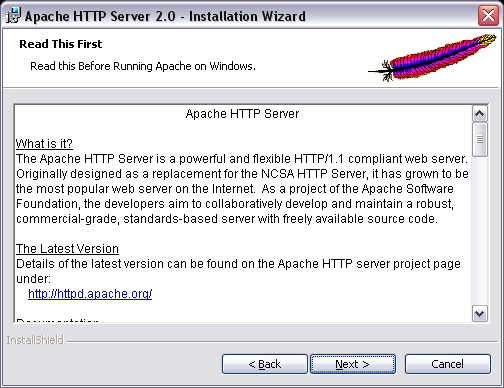The image size is (504, 388).
Task: Click the line starting 'the most popular web server'
Action: (x=235, y=189)
